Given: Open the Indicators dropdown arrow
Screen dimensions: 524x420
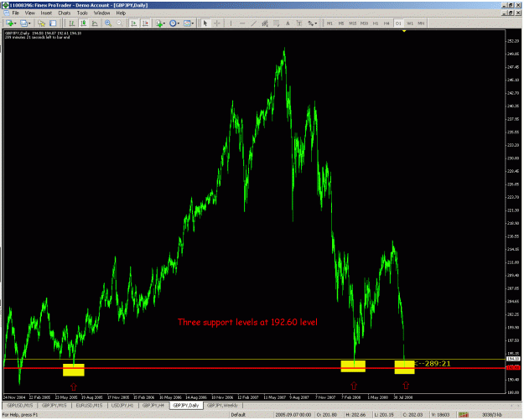Looking at the screenshot, I should [164, 23].
